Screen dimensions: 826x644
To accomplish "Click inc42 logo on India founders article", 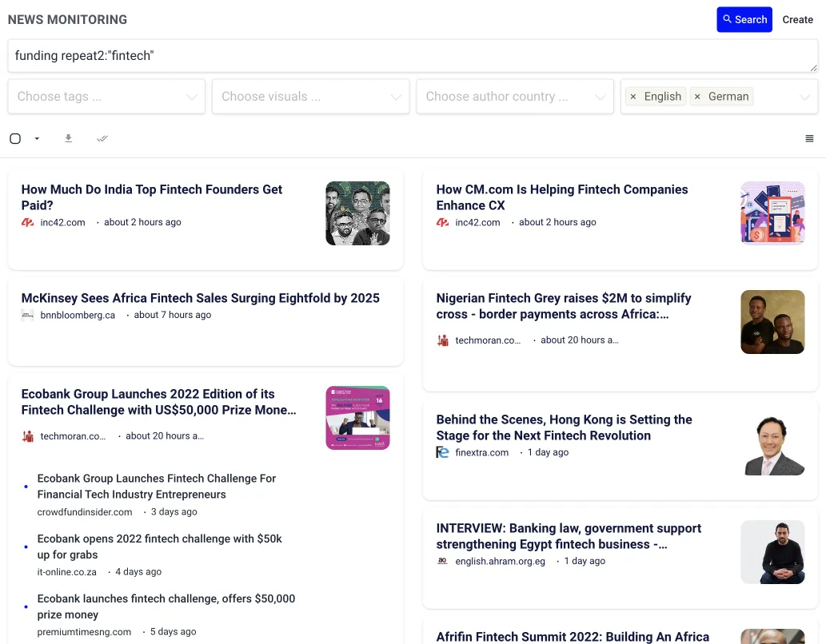I will (27, 223).
